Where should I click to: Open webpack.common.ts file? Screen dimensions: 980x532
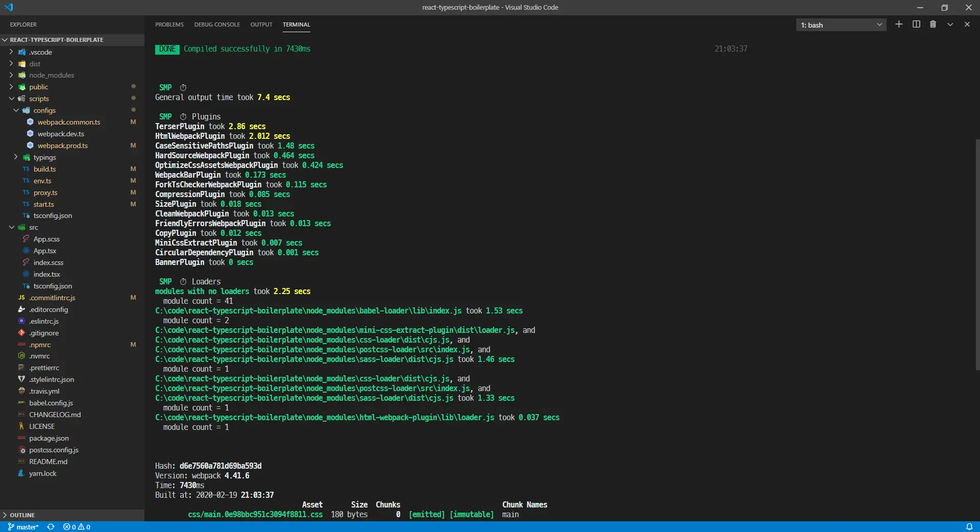[68, 122]
